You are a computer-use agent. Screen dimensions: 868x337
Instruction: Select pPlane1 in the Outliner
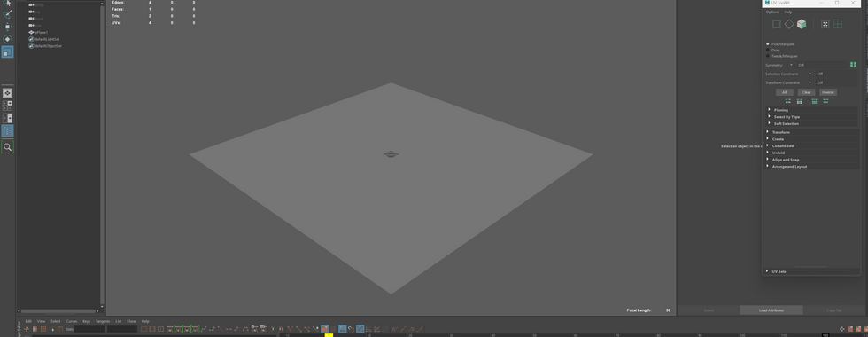coord(42,33)
